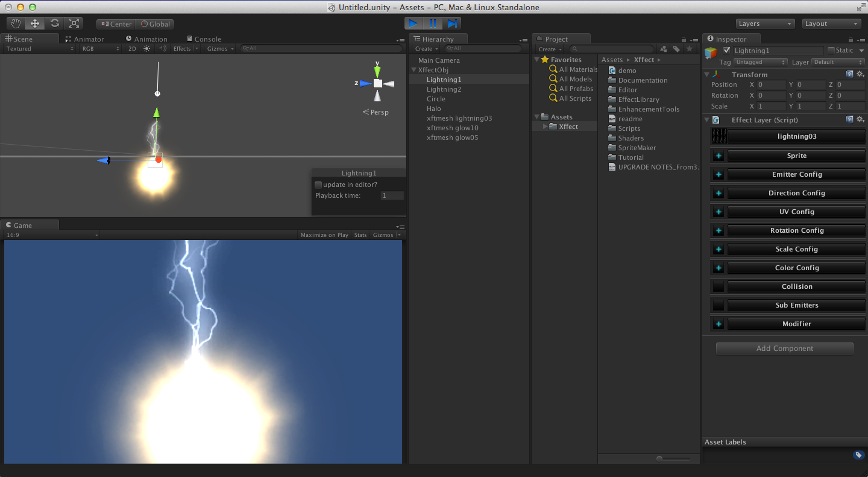Enable the Sprite plus toggle
The image size is (868, 477).
(719, 156)
